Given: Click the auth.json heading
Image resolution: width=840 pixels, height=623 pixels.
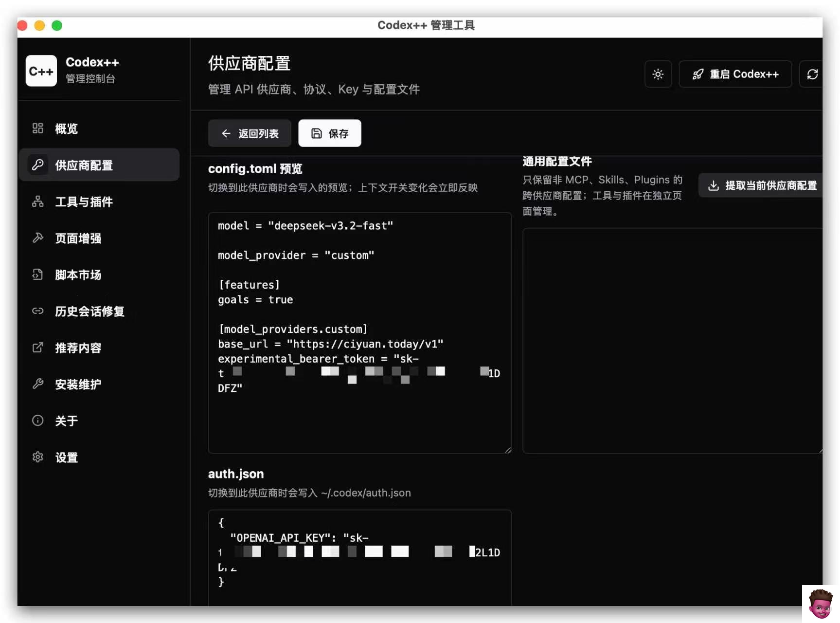Looking at the screenshot, I should tap(236, 474).
